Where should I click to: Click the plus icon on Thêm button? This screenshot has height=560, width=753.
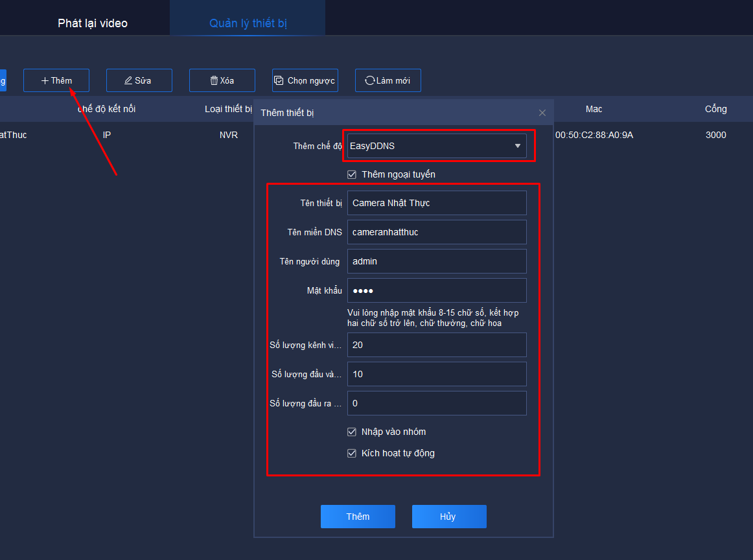click(x=45, y=80)
